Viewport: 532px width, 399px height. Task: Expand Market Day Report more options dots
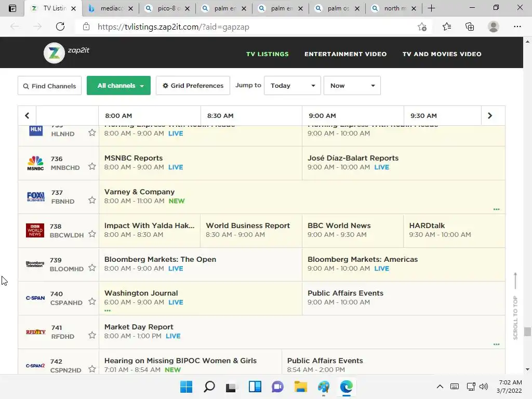(496, 344)
